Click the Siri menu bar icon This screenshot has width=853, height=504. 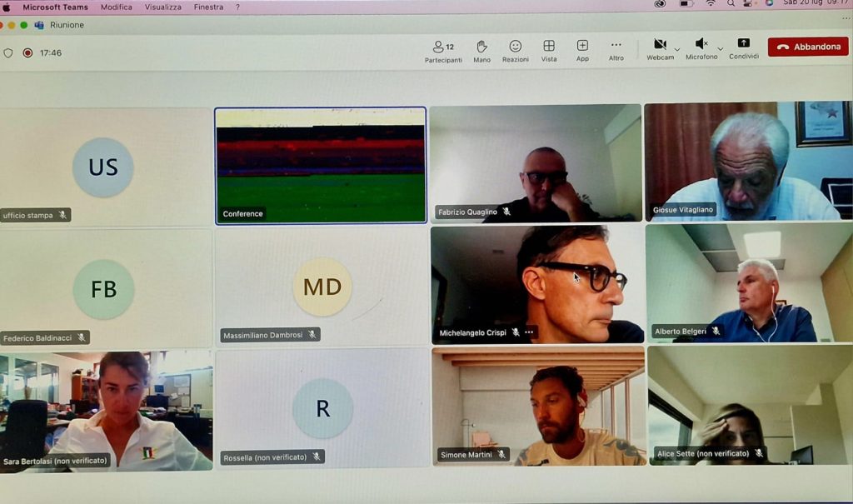coord(769,3)
